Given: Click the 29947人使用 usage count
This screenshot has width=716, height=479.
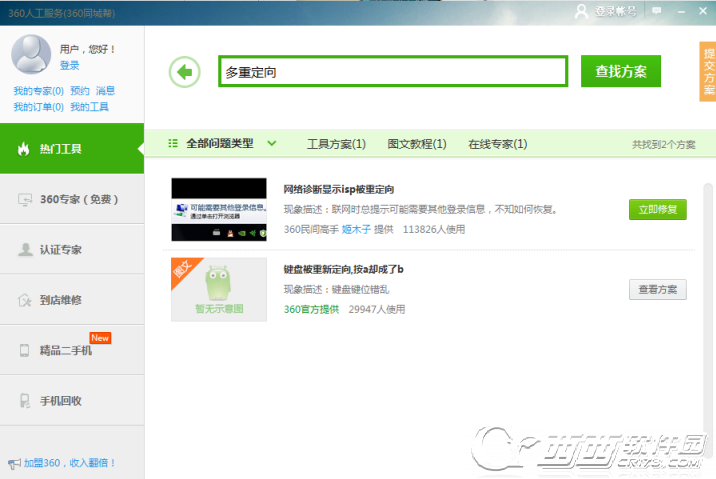Looking at the screenshot, I should point(377,310).
